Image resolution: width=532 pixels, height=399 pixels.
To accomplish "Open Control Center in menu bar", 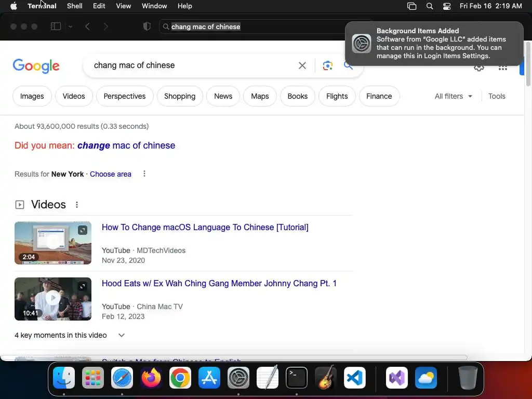I will [447, 6].
